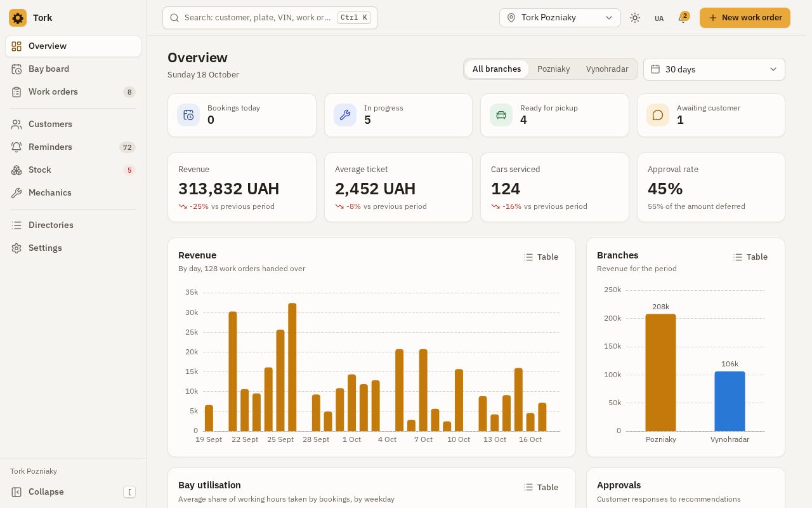Click the Ready for pickup car icon
Screen dimensions: 812x508
tap(501, 115)
